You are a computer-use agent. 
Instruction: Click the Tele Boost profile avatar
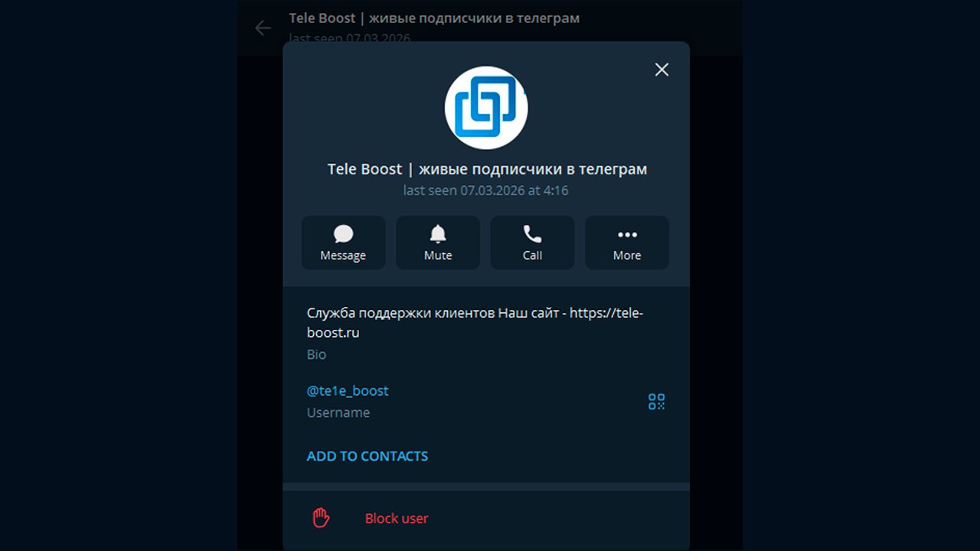click(486, 108)
